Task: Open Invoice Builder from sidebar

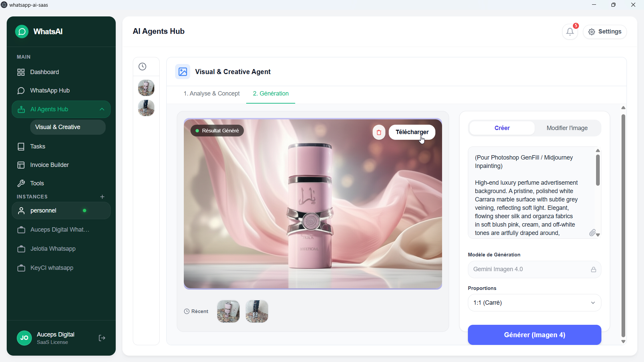Action: (49, 165)
